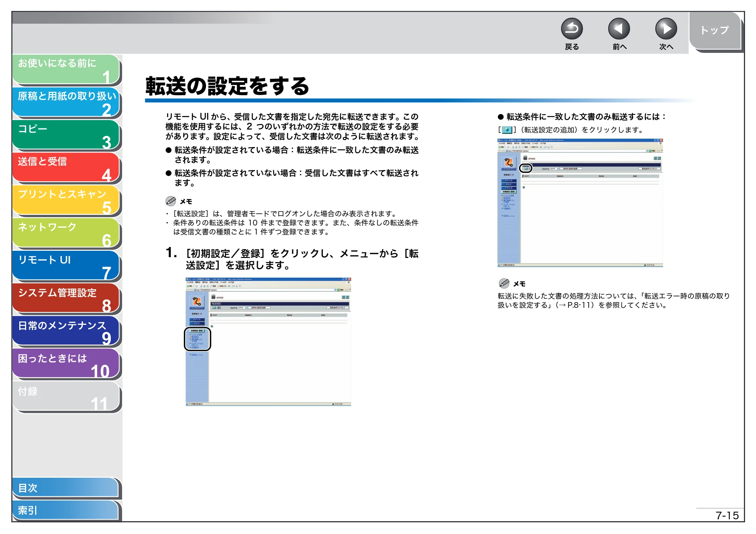Image resolution: width=756 pixels, height=534 pixels.
Task: Open chapter 11 付録
Action: click(66, 397)
